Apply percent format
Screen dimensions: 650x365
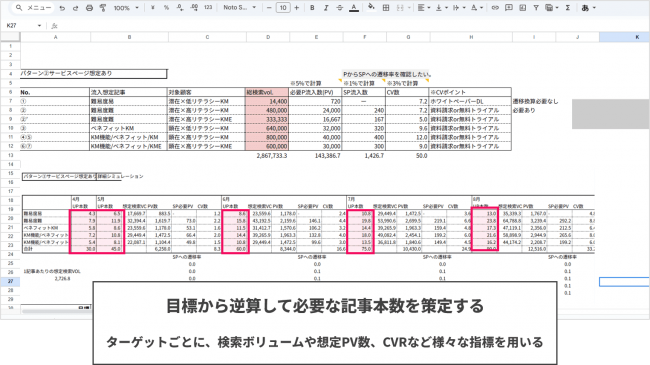click(x=166, y=8)
